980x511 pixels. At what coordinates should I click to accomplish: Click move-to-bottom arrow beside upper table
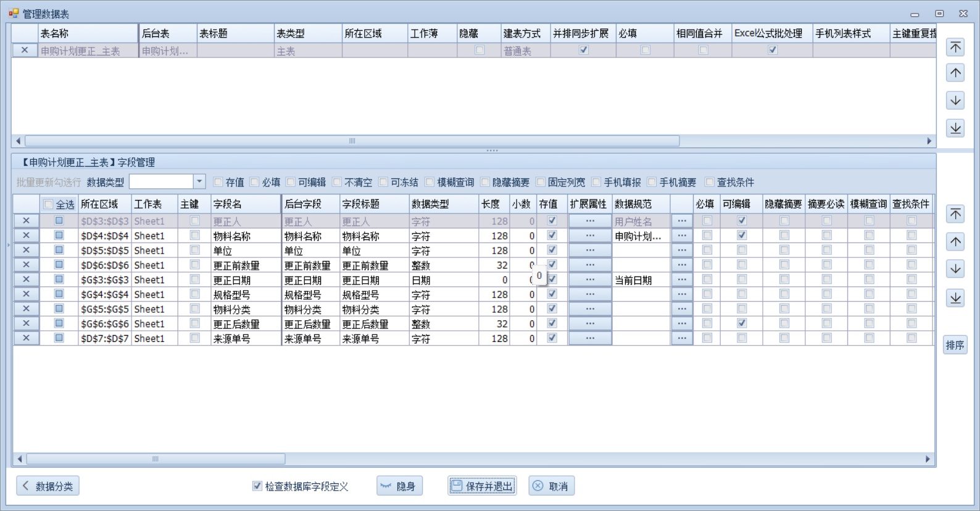pyautogui.click(x=955, y=128)
